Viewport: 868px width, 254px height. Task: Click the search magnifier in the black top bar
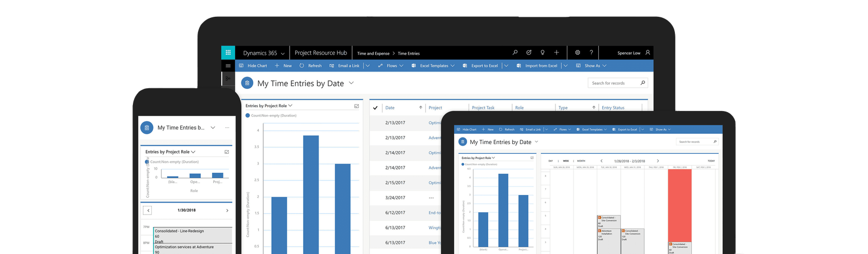pos(515,53)
